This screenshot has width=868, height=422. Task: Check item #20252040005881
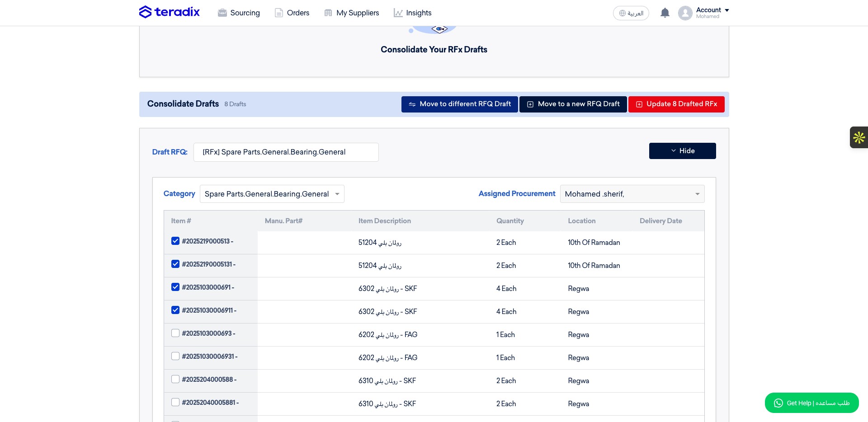(x=175, y=402)
